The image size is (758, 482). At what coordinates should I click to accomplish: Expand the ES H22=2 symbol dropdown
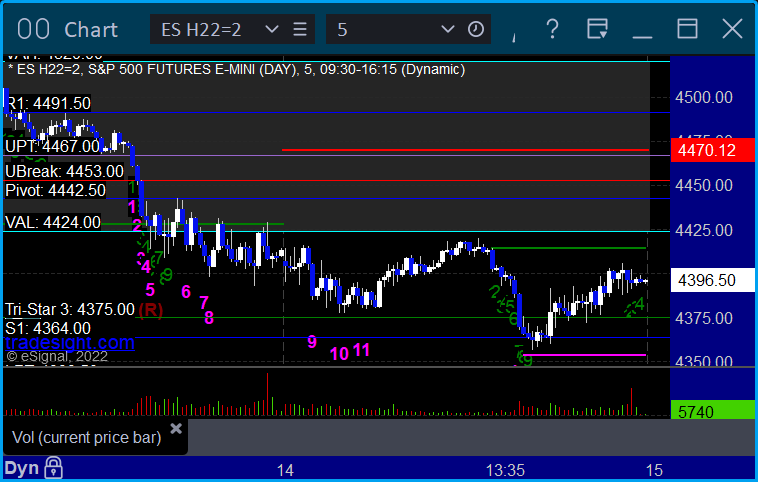pos(272,29)
